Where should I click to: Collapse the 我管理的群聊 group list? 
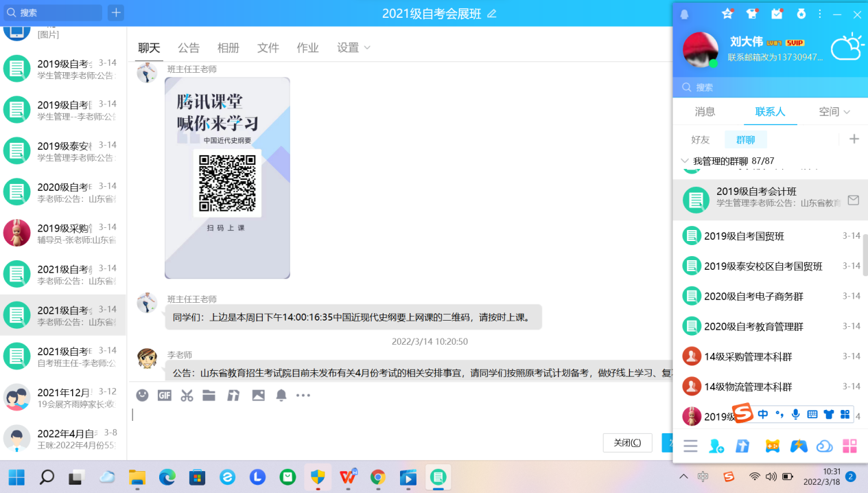coord(684,161)
